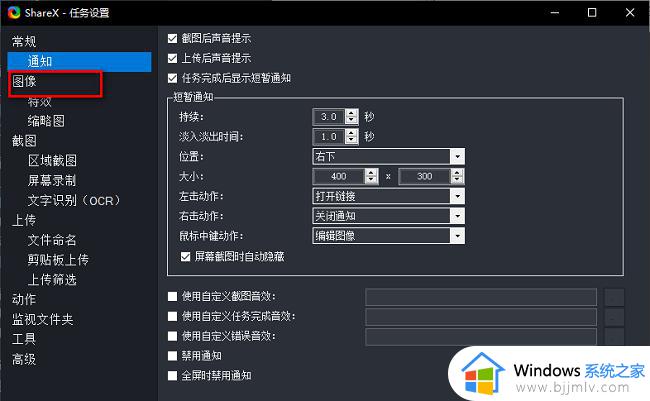Click the 大小 height field showing 300

tap(425, 176)
